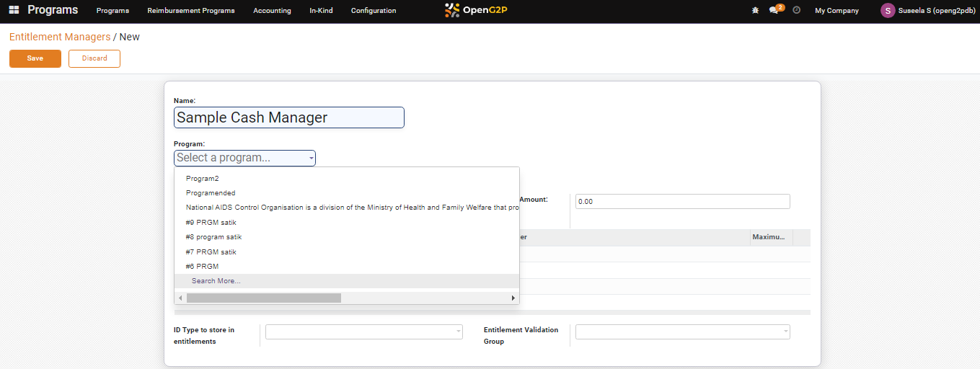Click the Suseela S user avatar
The image size is (980, 369).
[x=888, y=11]
